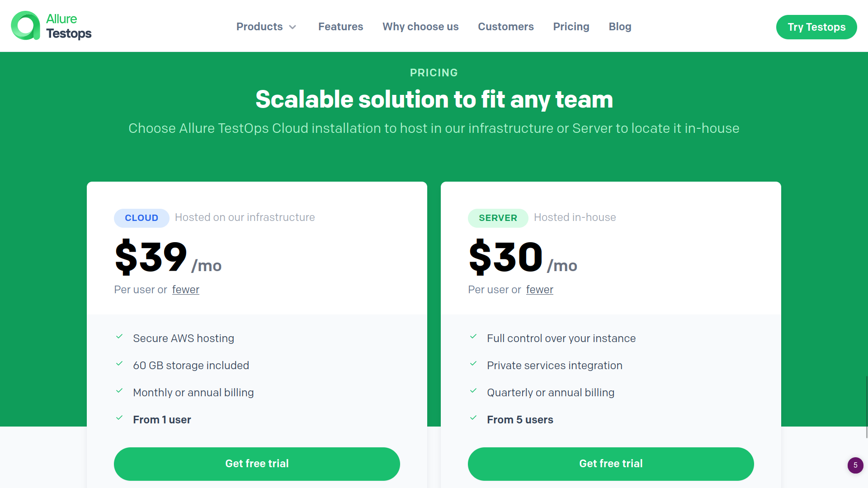This screenshot has height=488, width=868.
Task: Start a free trial for the Server plan
Action: [x=610, y=464]
